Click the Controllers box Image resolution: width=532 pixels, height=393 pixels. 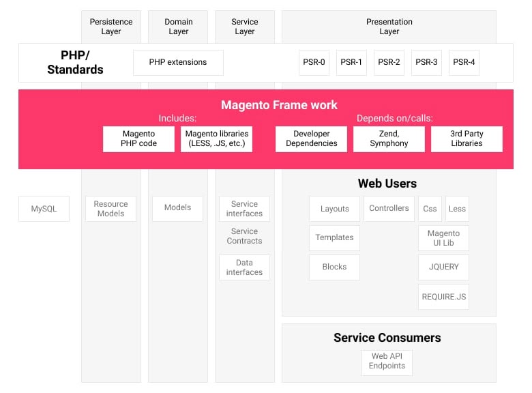coord(389,208)
